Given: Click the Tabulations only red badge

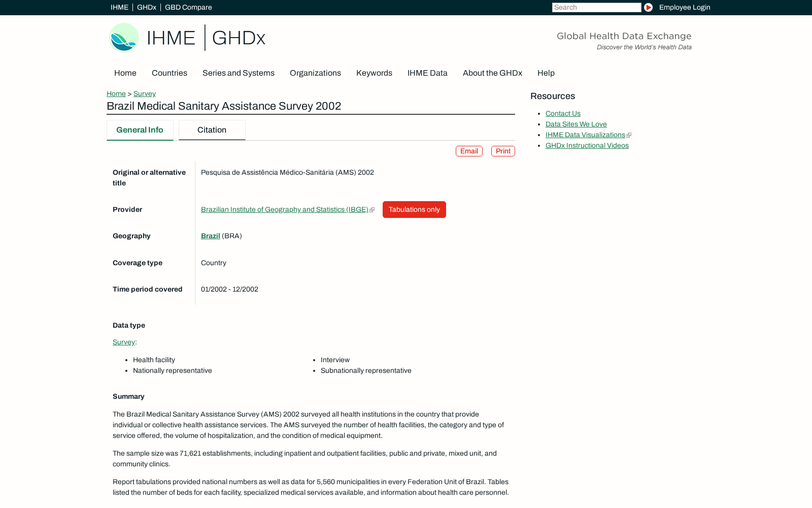Looking at the screenshot, I should coord(414,210).
